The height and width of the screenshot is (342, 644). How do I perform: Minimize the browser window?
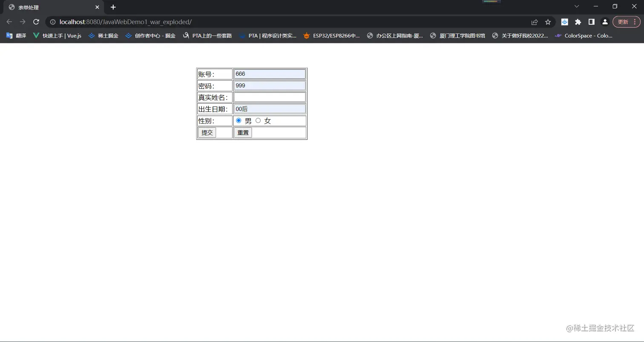[595, 6]
